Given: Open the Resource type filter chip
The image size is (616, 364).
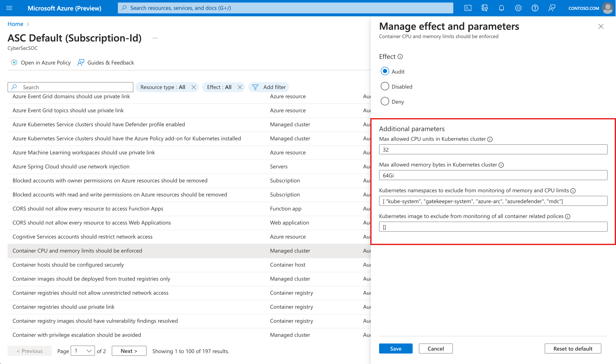Looking at the screenshot, I should point(162,87).
